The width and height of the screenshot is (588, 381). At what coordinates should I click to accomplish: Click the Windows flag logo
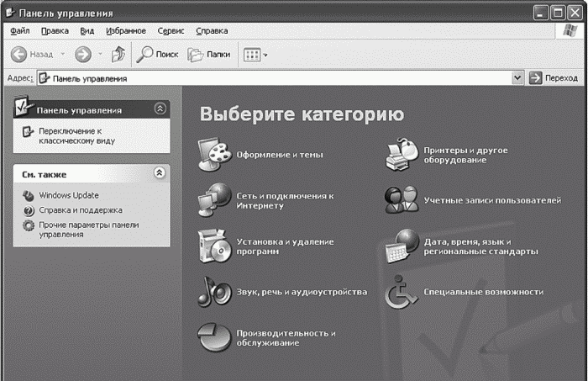click(570, 31)
